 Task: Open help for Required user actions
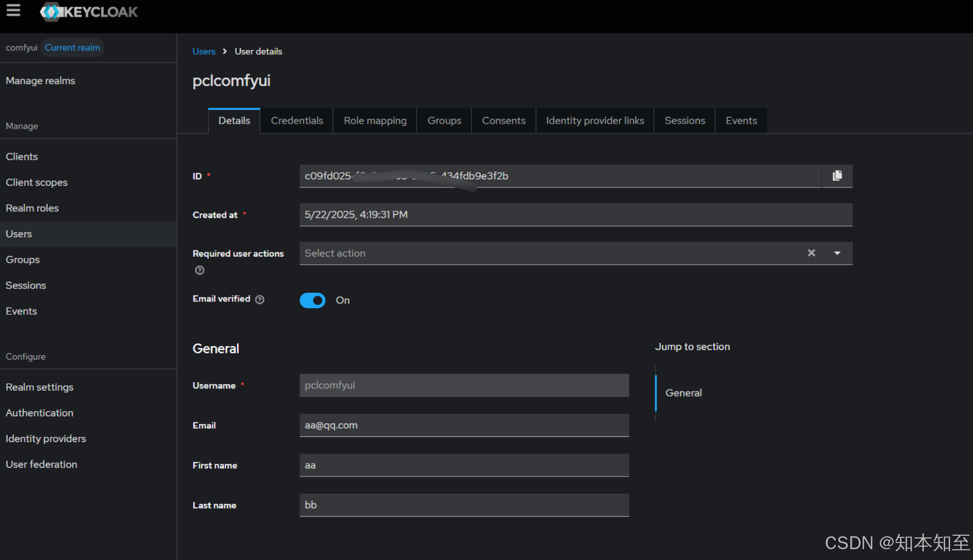[x=200, y=270]
